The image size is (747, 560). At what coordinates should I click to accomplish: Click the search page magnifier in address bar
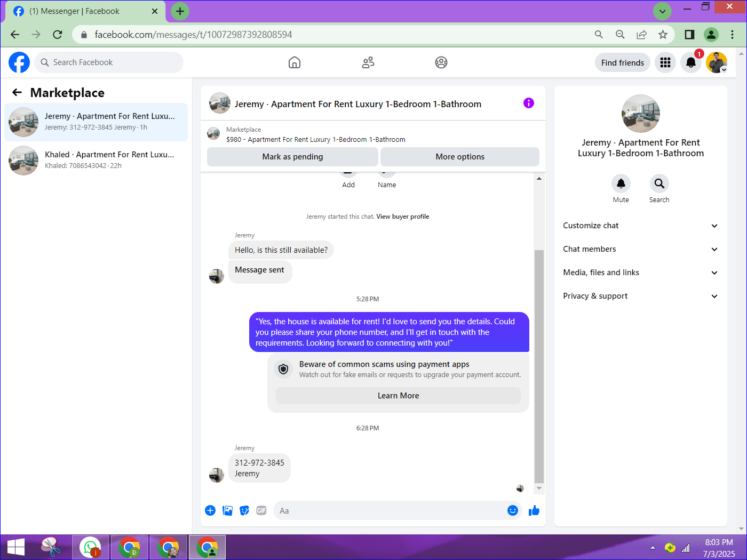tap(599, 35)
